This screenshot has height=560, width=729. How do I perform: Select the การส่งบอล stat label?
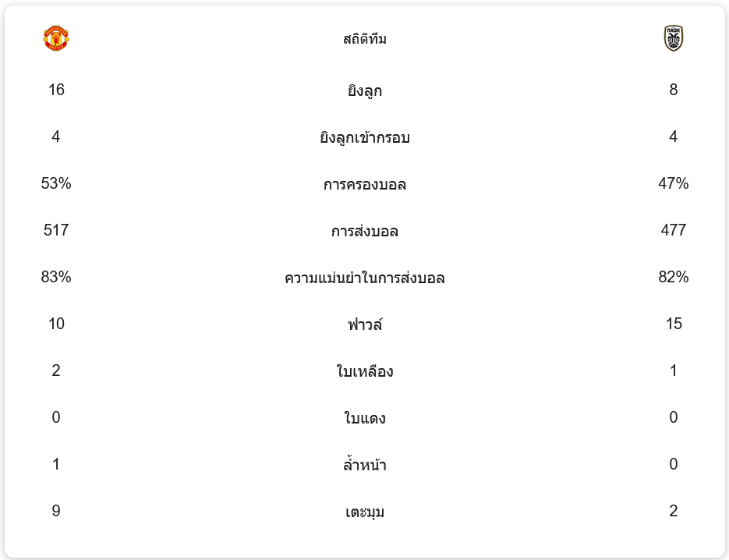coord(365,231)
